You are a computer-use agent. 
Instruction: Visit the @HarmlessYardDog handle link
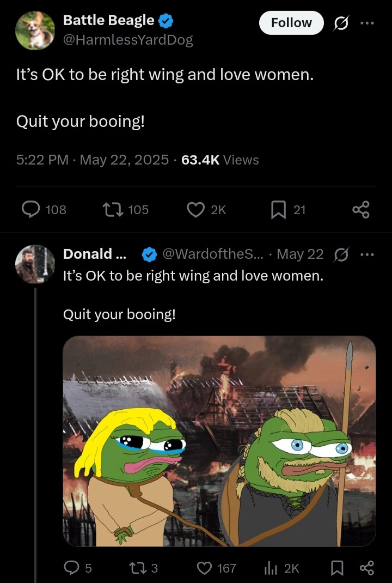pos(128,40)
